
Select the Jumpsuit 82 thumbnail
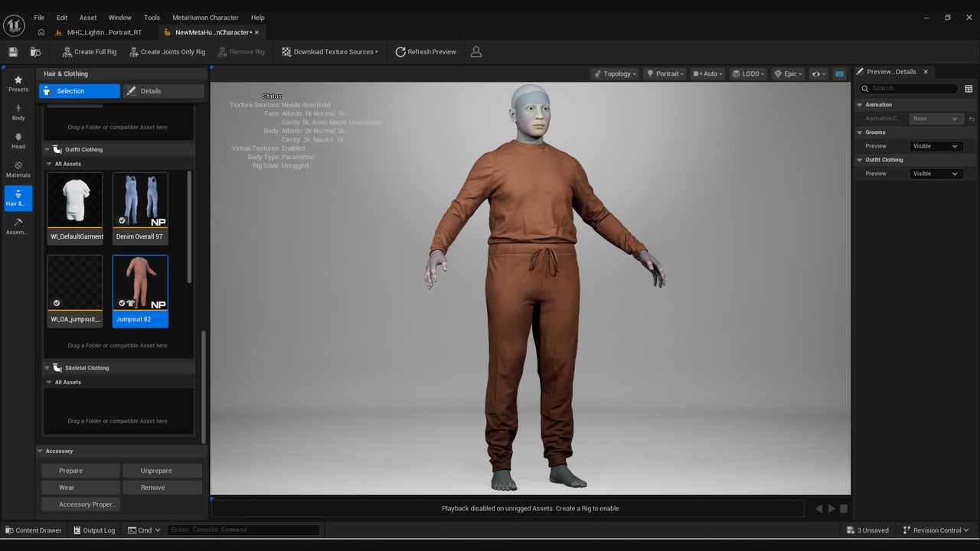click(x=140, y=291)
